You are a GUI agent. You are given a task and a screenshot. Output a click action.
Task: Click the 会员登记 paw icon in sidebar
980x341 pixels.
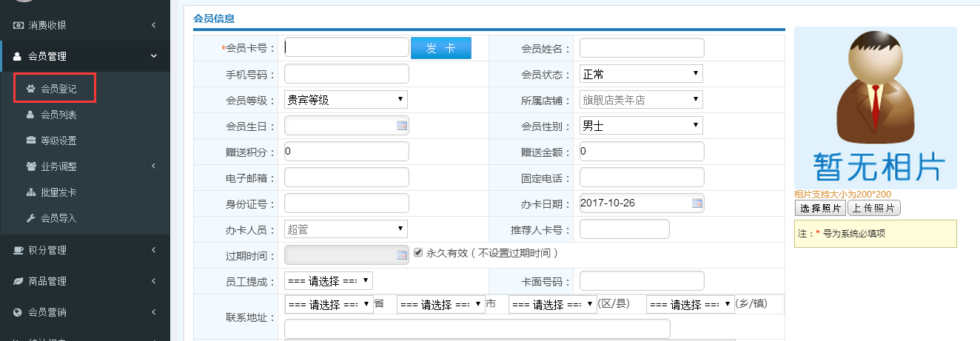coord(30,89)
